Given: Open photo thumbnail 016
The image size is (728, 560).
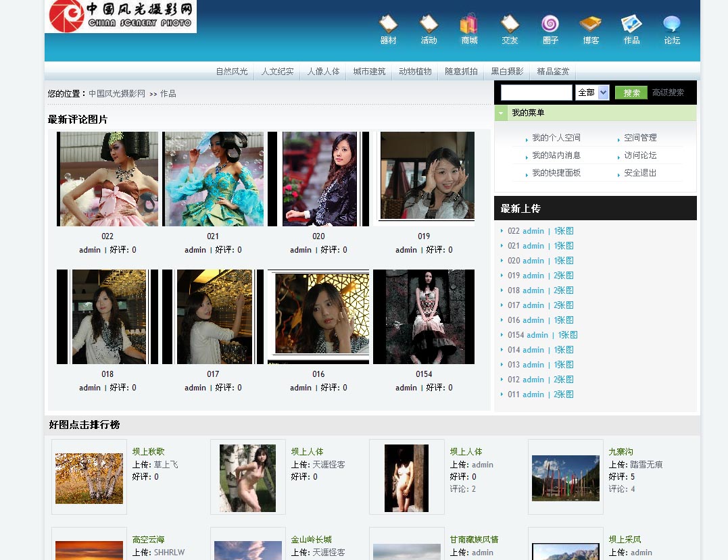Looking at the screenshot, I should pos(318,317).
